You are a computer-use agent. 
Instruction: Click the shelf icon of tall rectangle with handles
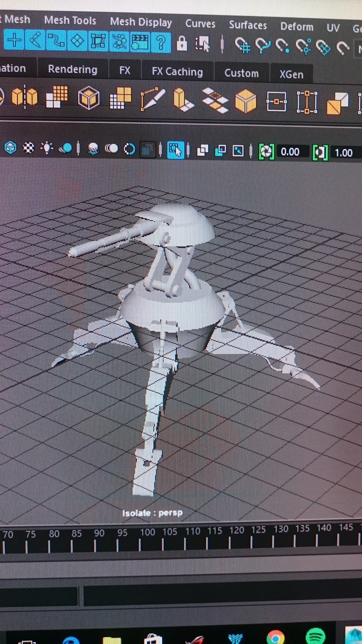[x=306, y=102]
